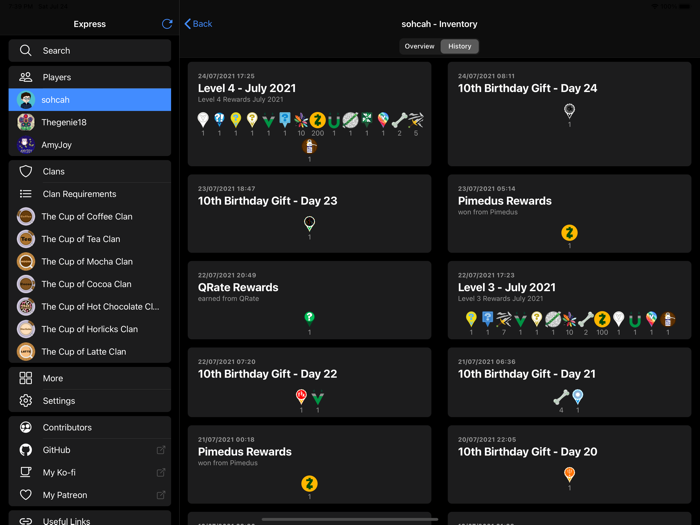Open the GitHub external link icon
Viewport: 700px width, 525px height.
pyautogui.click(x=161, y=450)
